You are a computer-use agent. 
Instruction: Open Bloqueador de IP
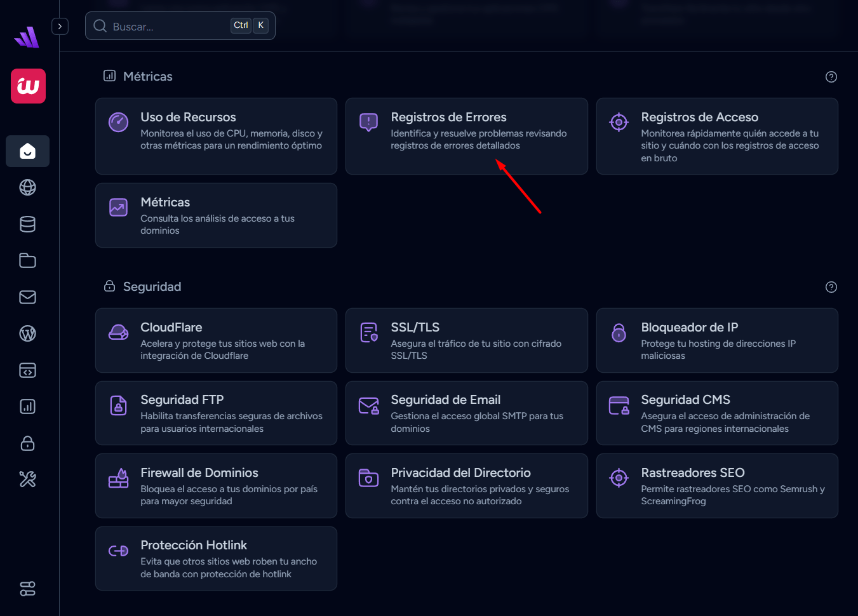(717, 340)
